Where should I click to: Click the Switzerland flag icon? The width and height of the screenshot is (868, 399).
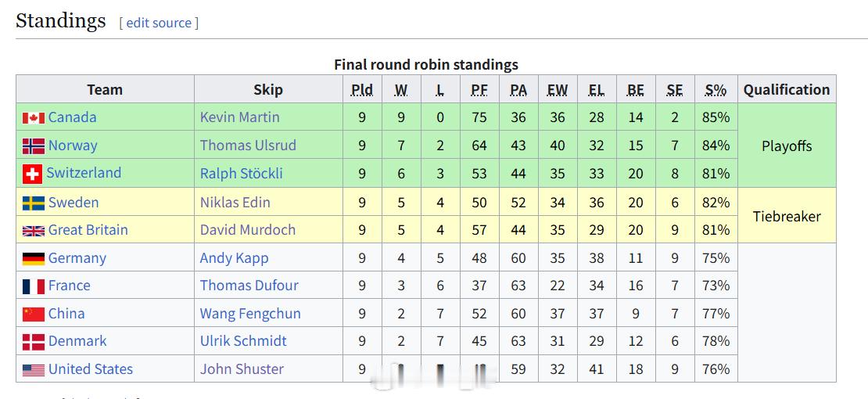(32, 174)
